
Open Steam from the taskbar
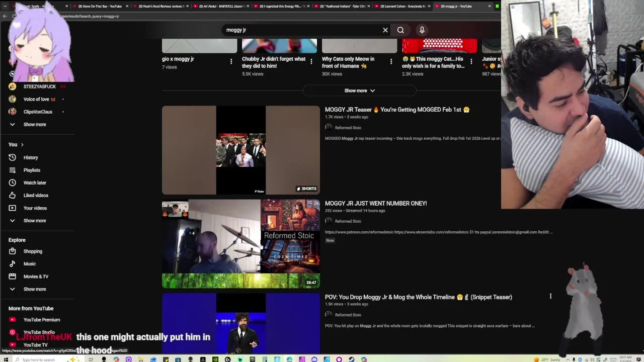351,359
